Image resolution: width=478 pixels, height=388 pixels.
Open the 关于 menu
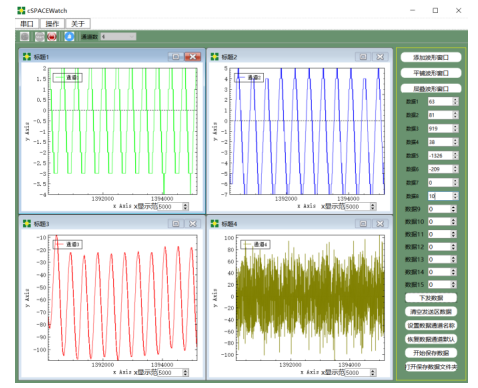78,24
